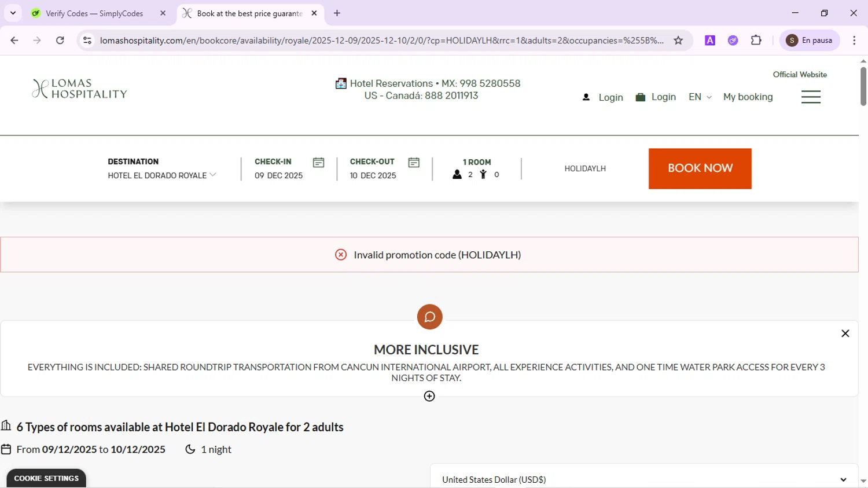Click the MORE INCLUSIVE heading
The image size is (868, 488).
(x=426, y=350)
